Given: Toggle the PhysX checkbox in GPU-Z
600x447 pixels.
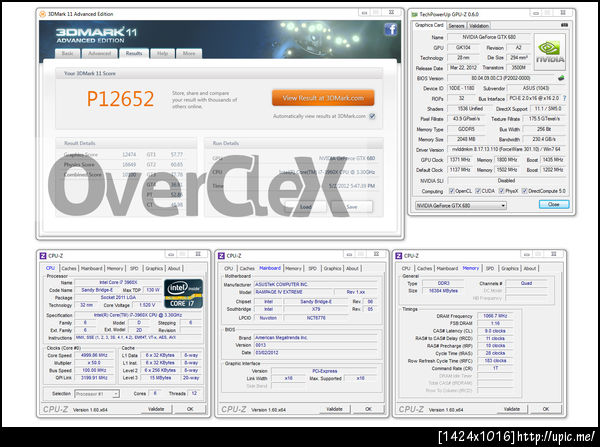Looking at the screenshot, I should pos(501,191).
